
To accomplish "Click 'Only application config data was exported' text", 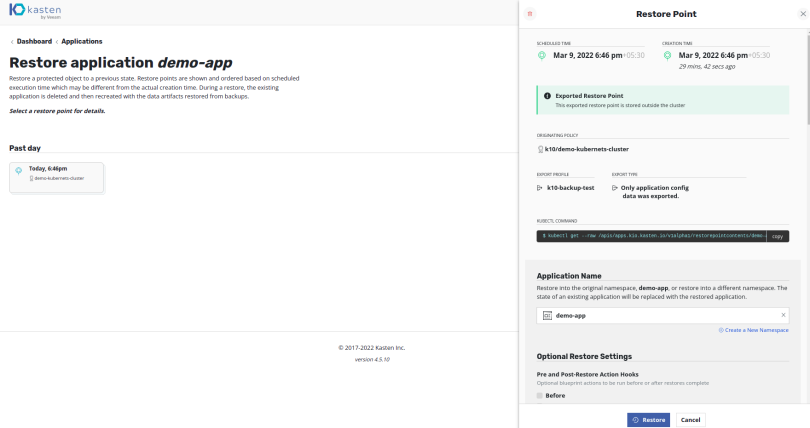I will pos(655,192).
